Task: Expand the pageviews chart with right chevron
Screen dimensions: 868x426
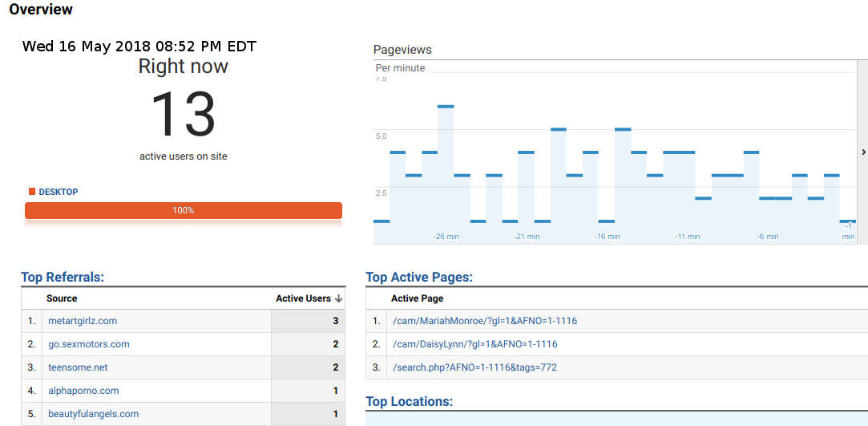Action: 863,152
